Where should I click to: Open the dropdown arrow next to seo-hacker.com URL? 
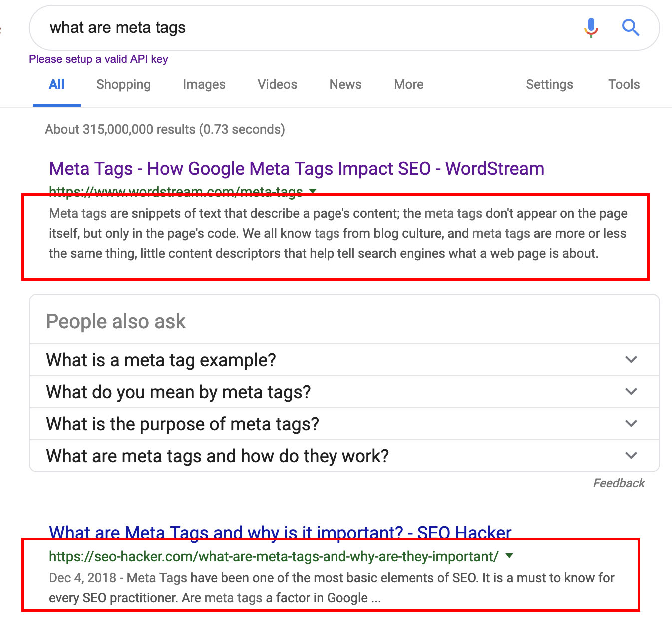click(510, 556)
